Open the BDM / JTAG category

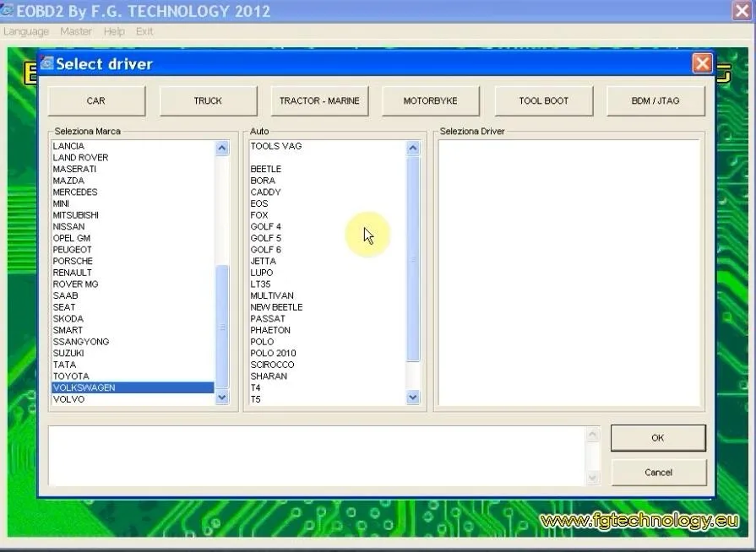point(655,100)
